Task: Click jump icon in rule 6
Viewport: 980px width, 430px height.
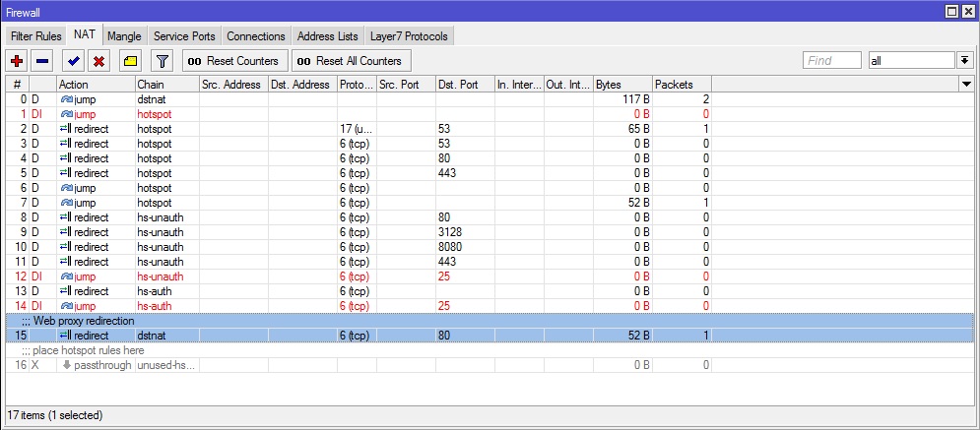Action: 66,188
